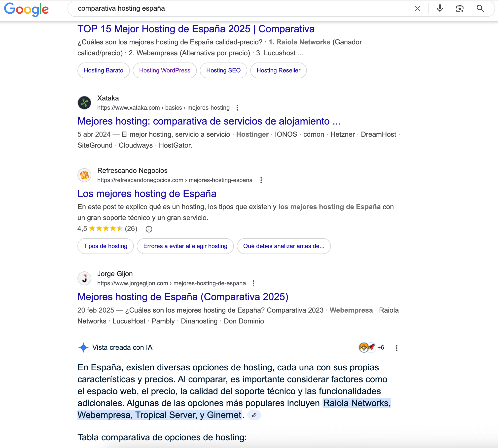The image size is (498, 448).
Task: Start voice search with microphone
Action: coord(440,9)
